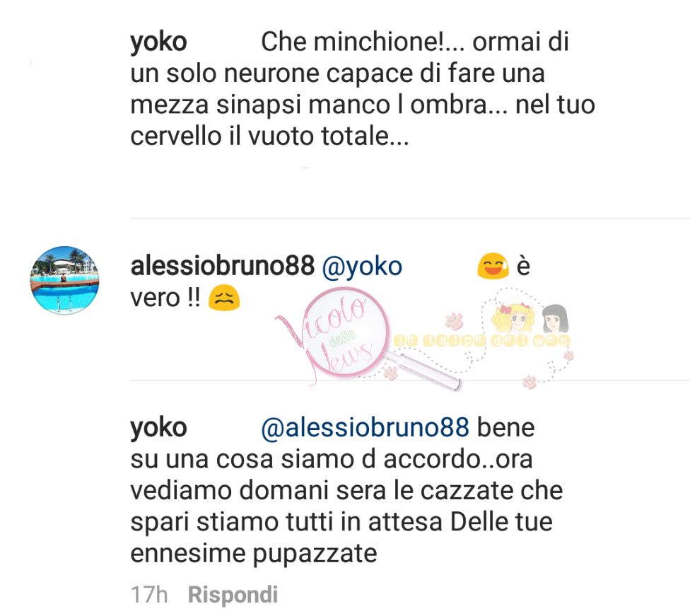Click the weary face emoji after 'vero !!'
Image resolution: width=690 pixels, height=616 pixels.
(x=224, y=298)
